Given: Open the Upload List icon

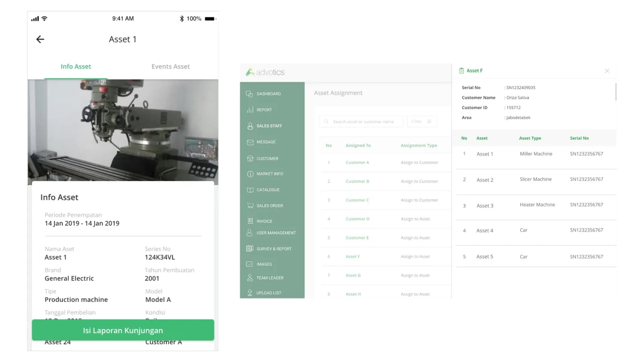Looking at the screenshot, I should (x=250, y=292).
